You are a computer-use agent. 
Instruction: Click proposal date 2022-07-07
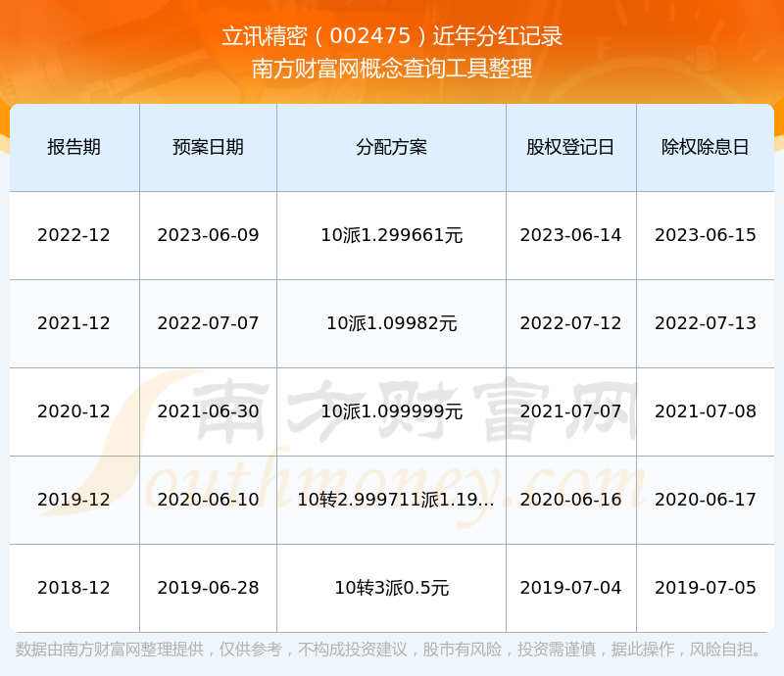pyautogui.click(x=208, y=323)
